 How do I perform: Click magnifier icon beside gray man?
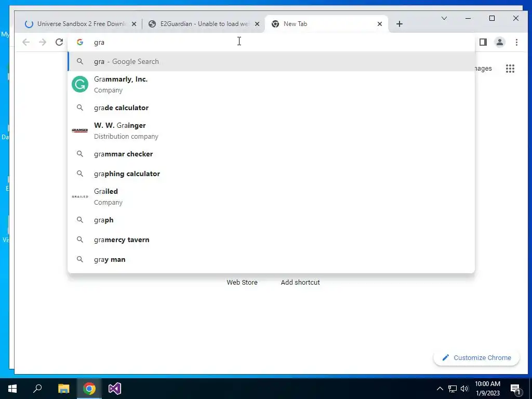[79, 259]
